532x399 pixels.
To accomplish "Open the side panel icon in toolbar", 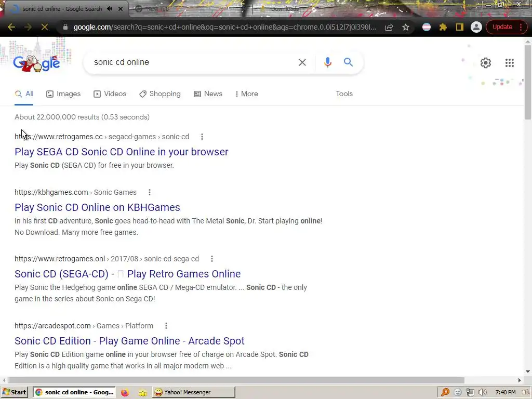I will pos(460,27).
